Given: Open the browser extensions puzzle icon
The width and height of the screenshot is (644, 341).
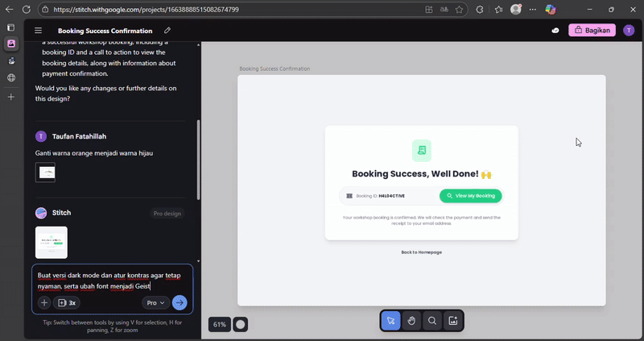Looking at the screenshot, I should (x=479, y=9).
